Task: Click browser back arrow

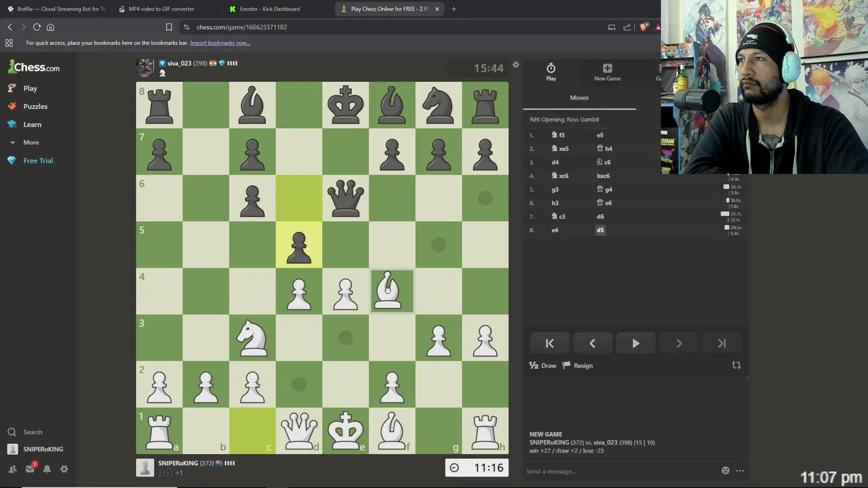Action: coord(9,27)
